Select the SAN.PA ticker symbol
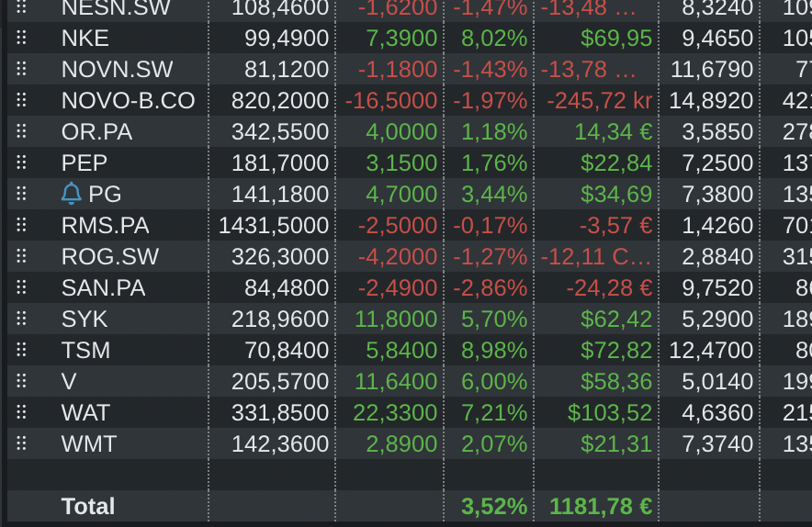 tap(103, 288)
